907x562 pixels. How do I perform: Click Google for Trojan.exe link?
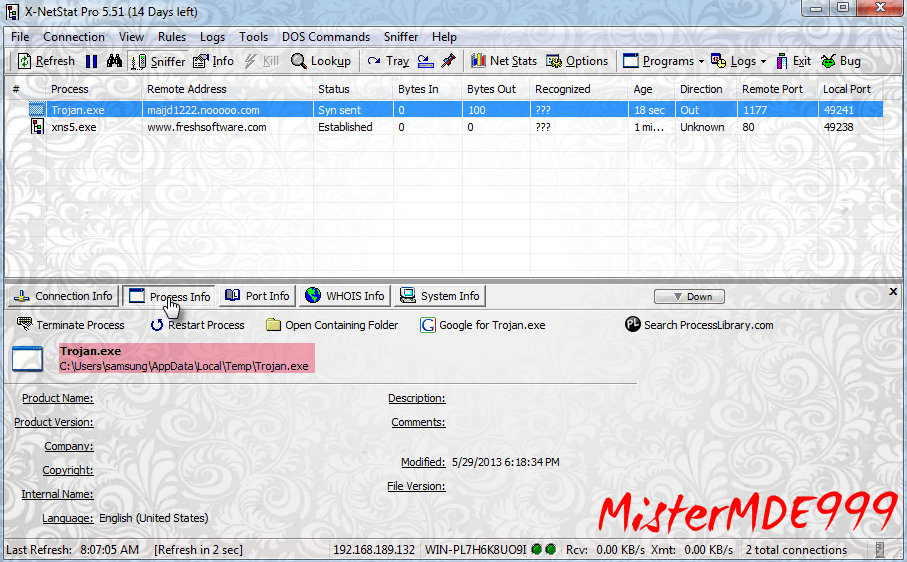483,325
